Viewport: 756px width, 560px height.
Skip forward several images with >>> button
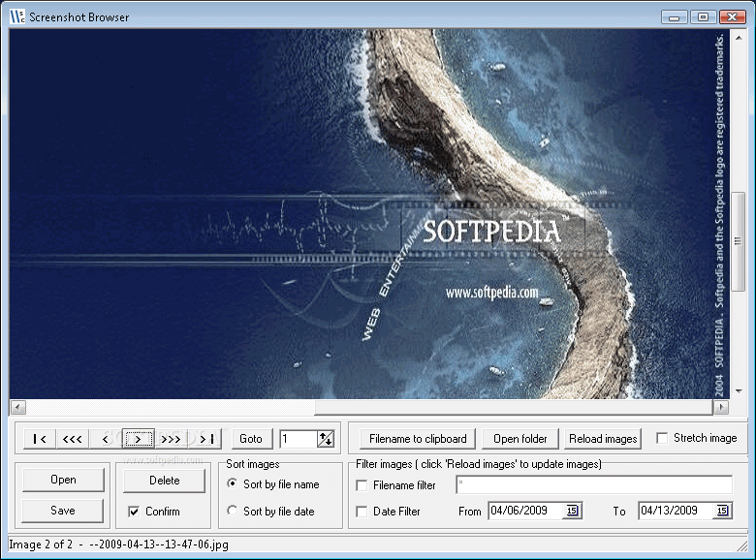click(171, 439)
